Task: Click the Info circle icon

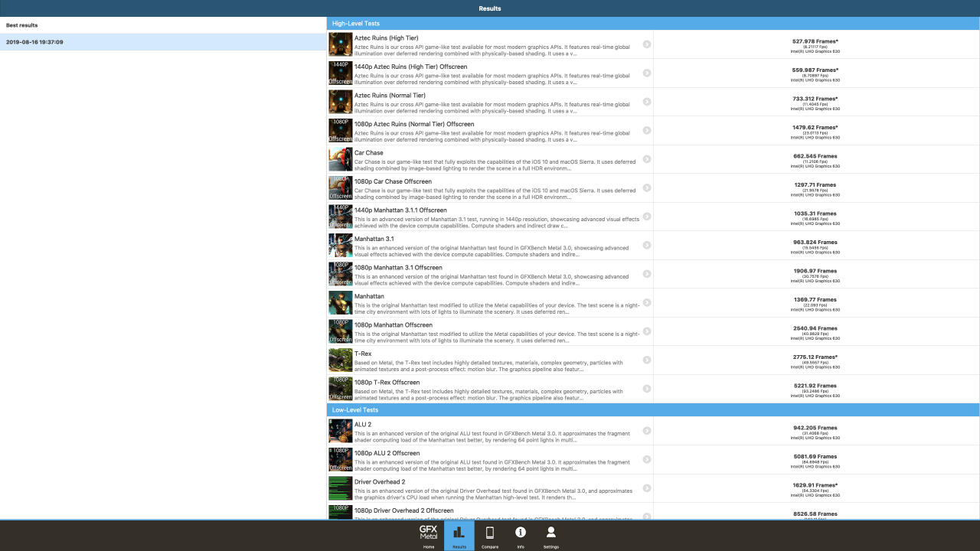Action: point(521,536)
